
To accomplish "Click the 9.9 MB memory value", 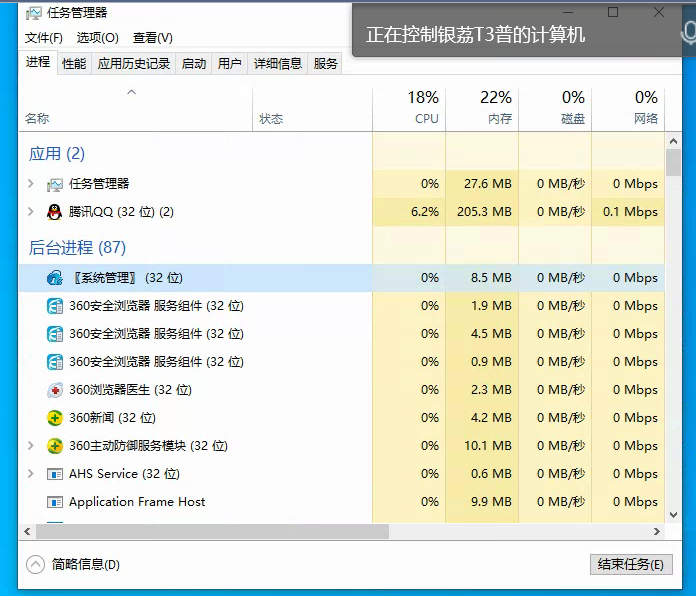I will pos(491,502).
